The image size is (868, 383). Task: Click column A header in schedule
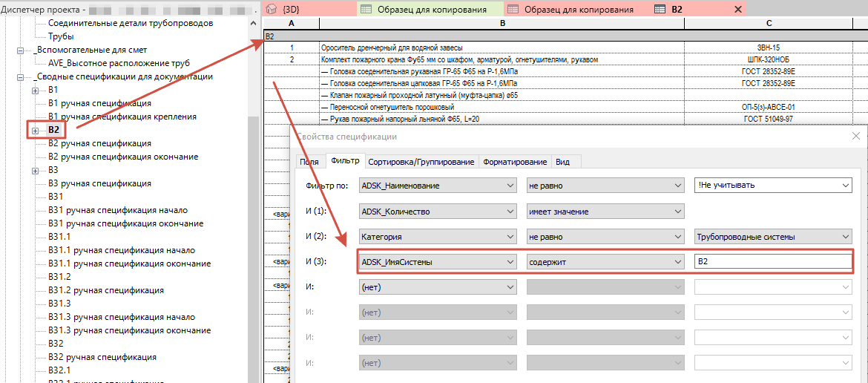click(291, 23)
